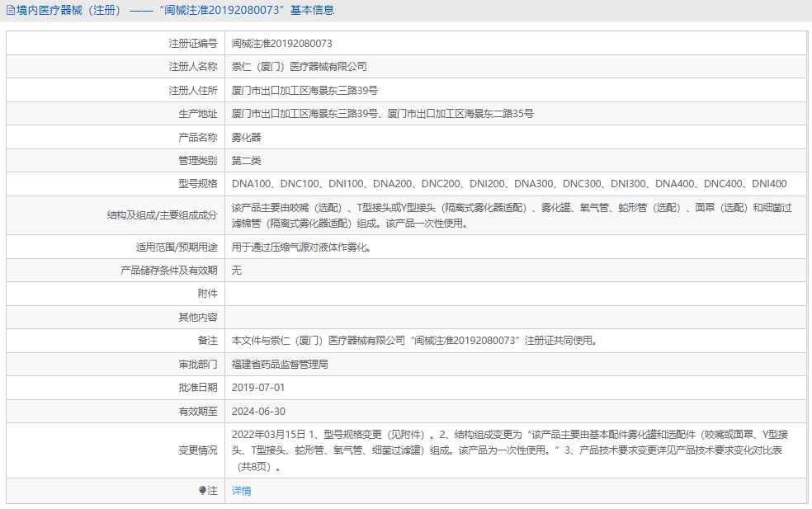Screen dimensions: 812x509
Task: Click remark text starting 本文件与崇仁
Action: coord(414,341)
